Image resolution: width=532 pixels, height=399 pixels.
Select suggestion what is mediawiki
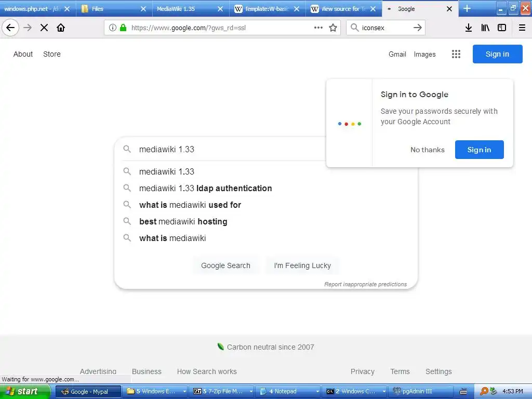coord(265,238)
